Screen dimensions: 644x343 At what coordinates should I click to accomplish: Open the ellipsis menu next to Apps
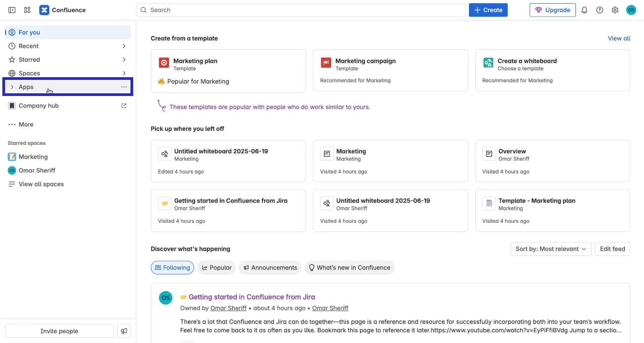click(124, 87)
